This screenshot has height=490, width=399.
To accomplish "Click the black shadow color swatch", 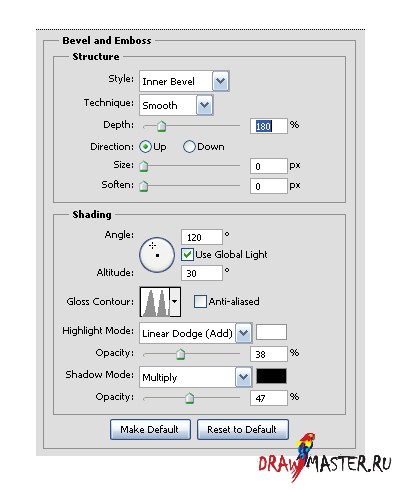I will [271, 376].
